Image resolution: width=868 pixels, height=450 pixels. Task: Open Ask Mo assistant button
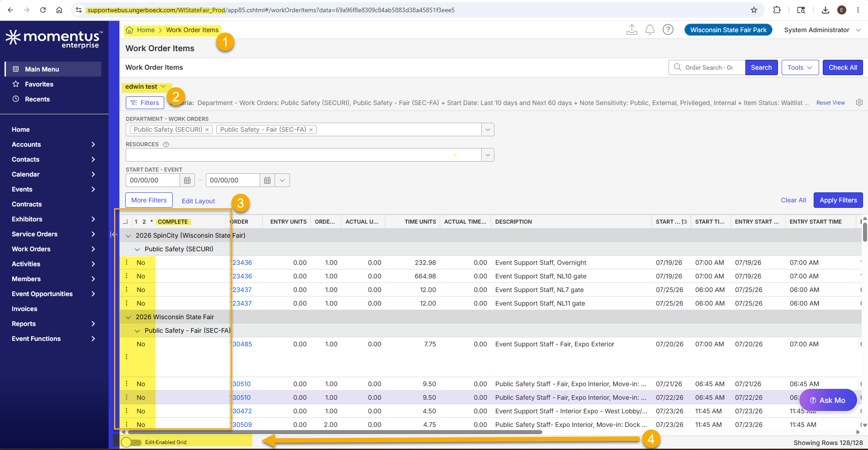coord(828,400)
